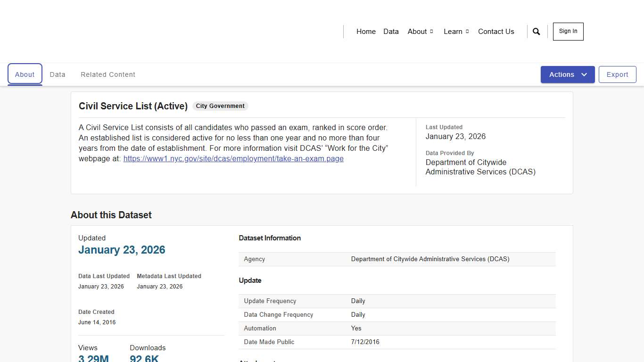Screen dimensions: 644x362
Task: Select the City Government category tag
Action: 220,106
